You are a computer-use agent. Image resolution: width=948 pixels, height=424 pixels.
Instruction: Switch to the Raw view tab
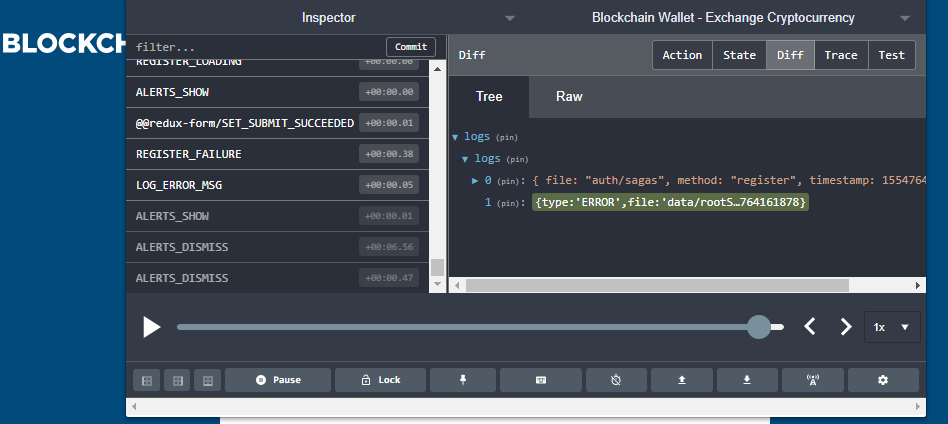(569, 97)
